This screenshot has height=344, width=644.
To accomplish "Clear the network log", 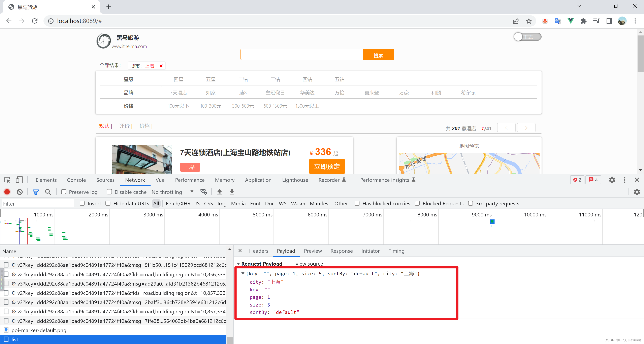I will point(20,192).
